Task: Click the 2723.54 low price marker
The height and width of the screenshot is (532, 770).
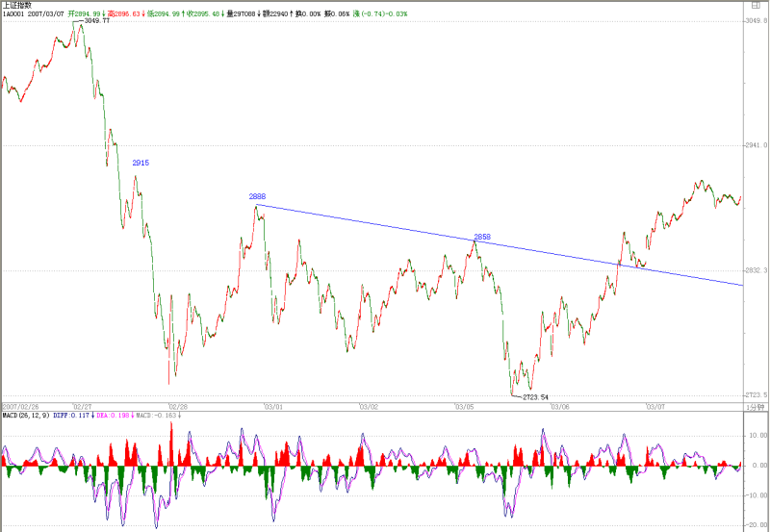Action: (x=535, y=397)
